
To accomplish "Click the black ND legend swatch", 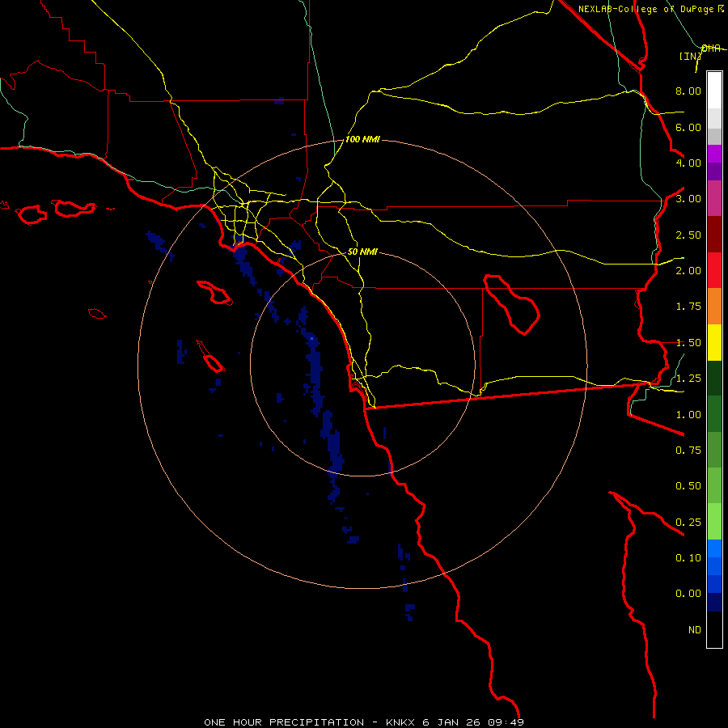I will pyautogui.click(x=714, y=629).
